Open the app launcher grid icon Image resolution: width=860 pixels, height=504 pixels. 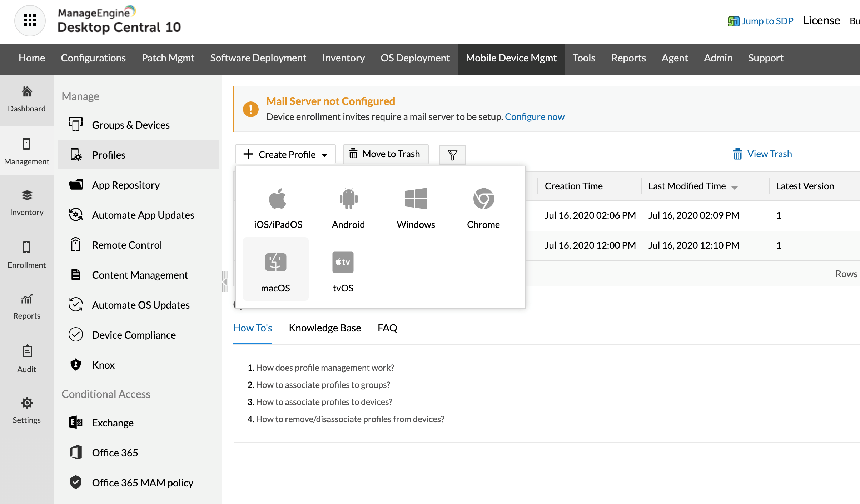tap(30, 20)
